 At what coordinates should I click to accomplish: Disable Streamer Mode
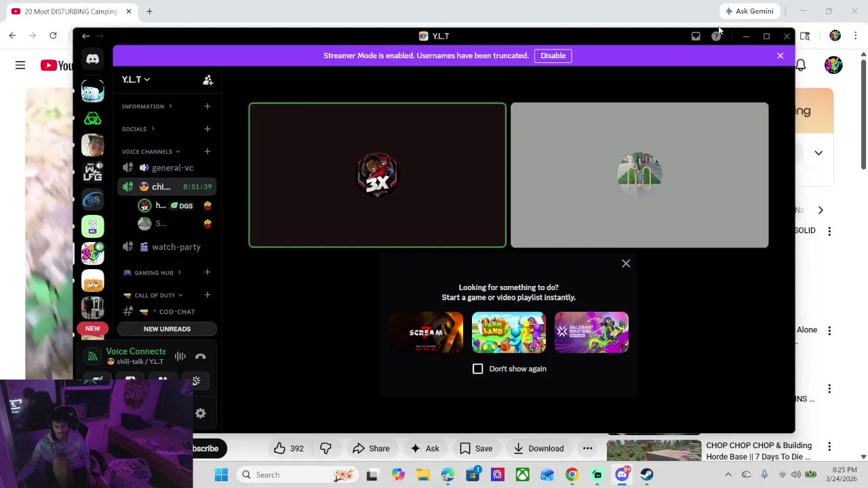[x=553, y=56]
